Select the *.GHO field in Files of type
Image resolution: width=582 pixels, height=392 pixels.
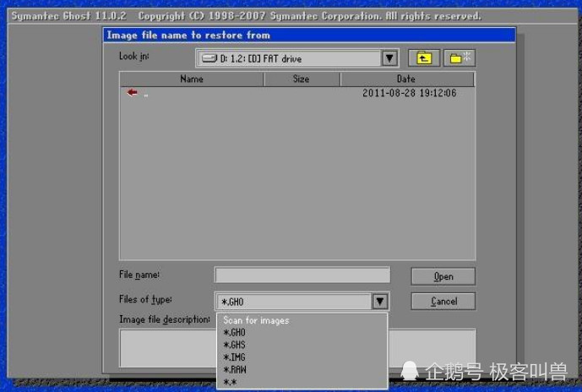tap(293, 302)
